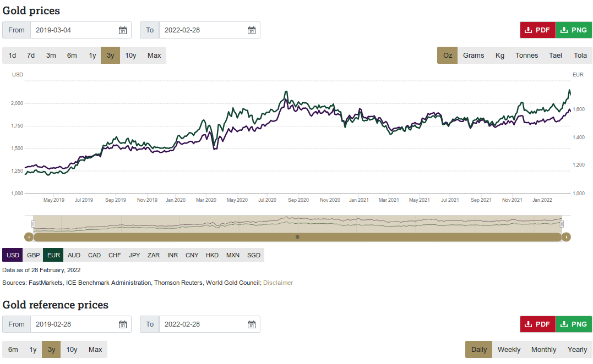Screen dimensions: 593x364
Task: Click left scroll arrow on chart navigator
Action: pos(29,237)
